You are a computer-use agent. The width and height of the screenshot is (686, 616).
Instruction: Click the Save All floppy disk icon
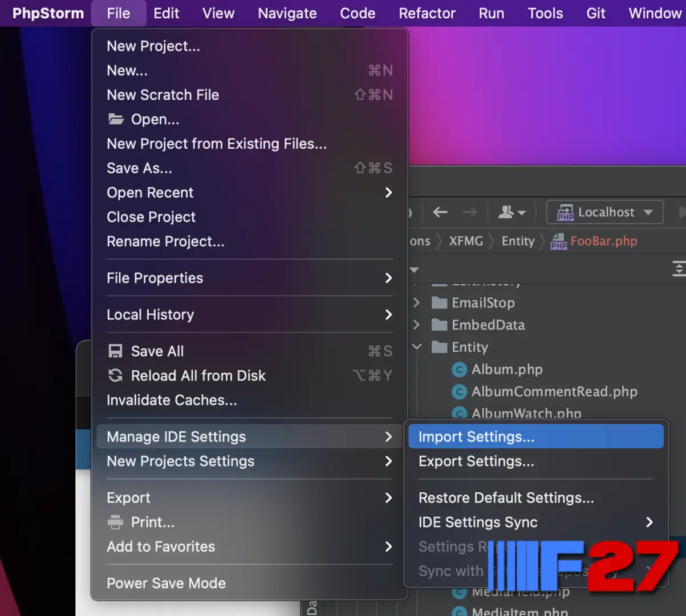[x=116, y=351]
